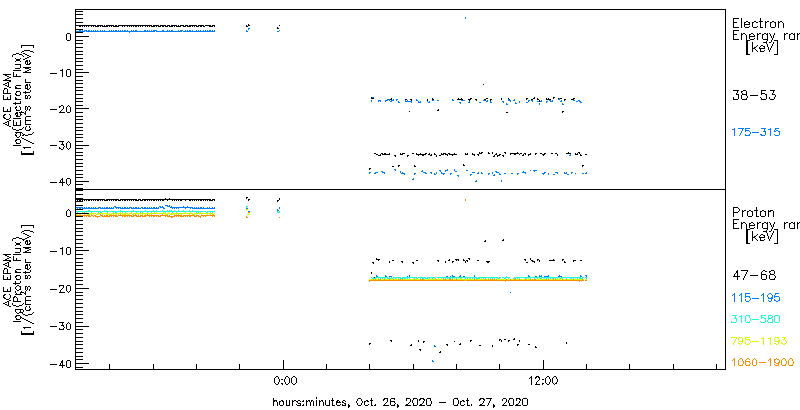Click the -10 tick on electron axis
The height and width of the screenshot is (410, 800).
click(x=62, y=72)
